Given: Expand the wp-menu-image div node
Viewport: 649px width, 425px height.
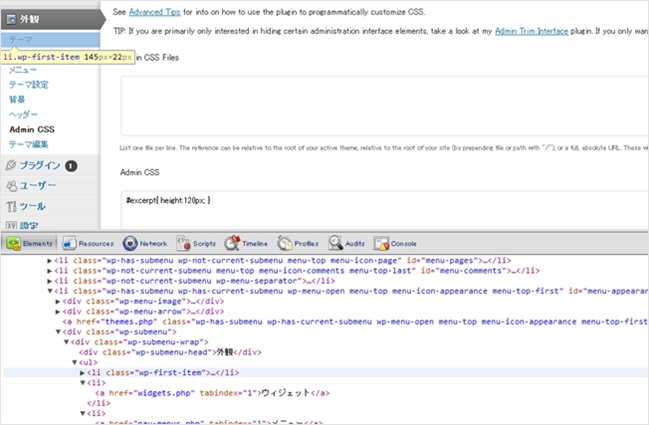Looking at the screenshot, I should 58,302.
